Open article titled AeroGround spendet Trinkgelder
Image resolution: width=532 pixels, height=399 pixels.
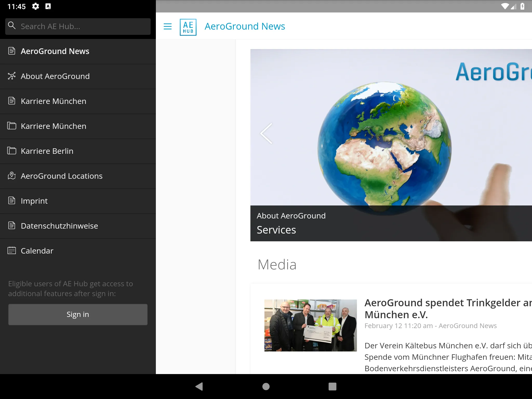pos(448,309)
